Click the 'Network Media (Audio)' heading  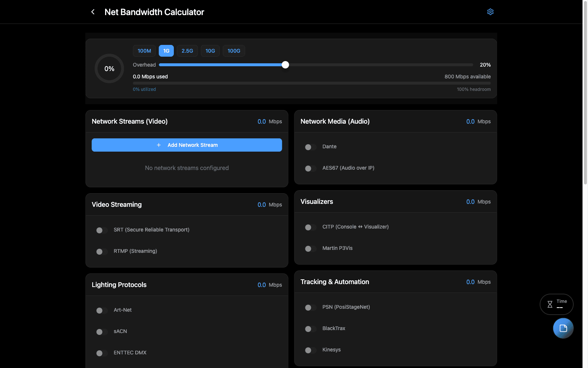[x=335, y=121]
